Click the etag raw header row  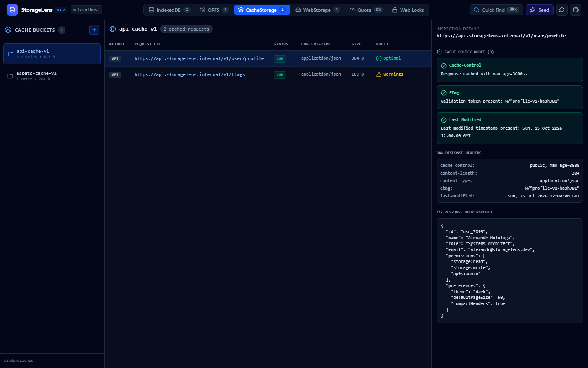click(x=510, y=188)
